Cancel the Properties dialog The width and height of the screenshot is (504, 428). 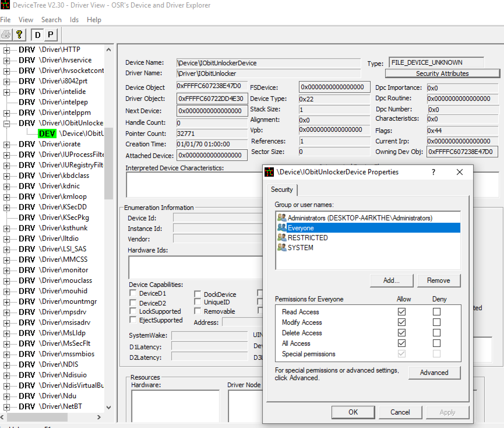pyautogui.click(x=400, y=412)
